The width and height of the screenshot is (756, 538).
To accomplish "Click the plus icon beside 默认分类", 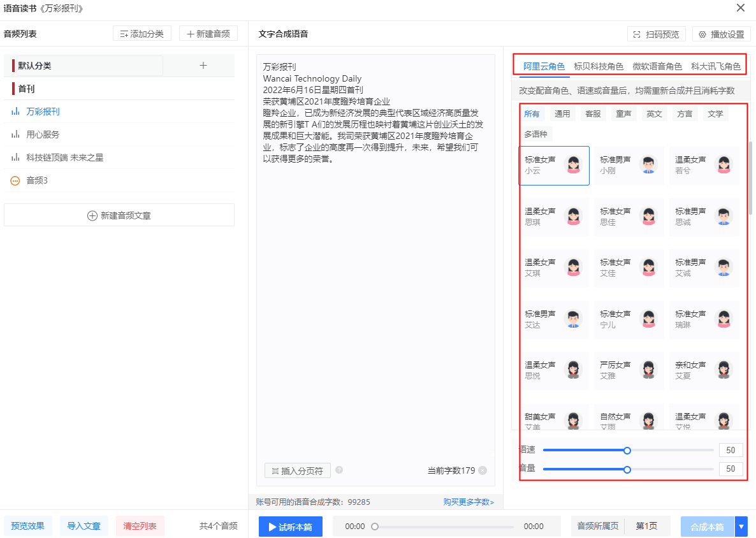I will [203, 66].
